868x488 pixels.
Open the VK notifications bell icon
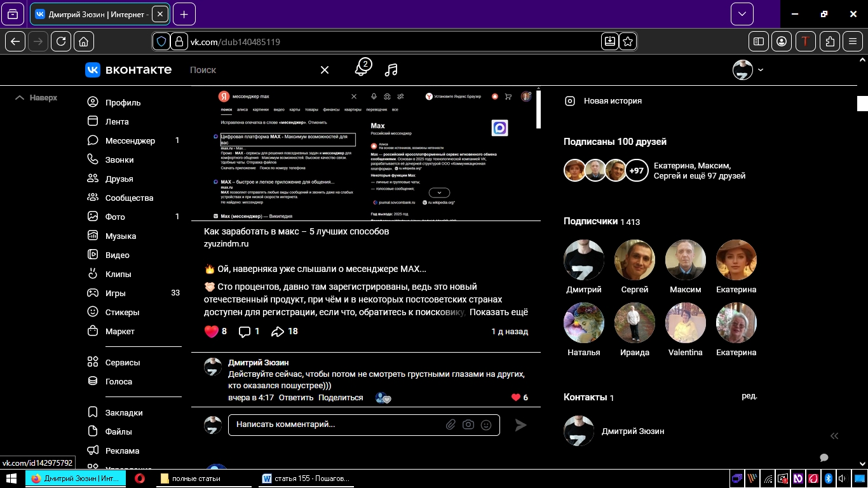[362, 69]
